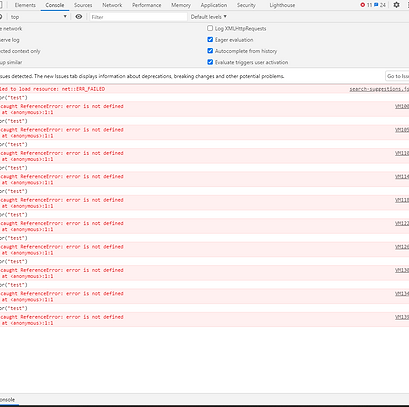Open the VM126 source link
The image size is (409, 407).
point(402,247)
